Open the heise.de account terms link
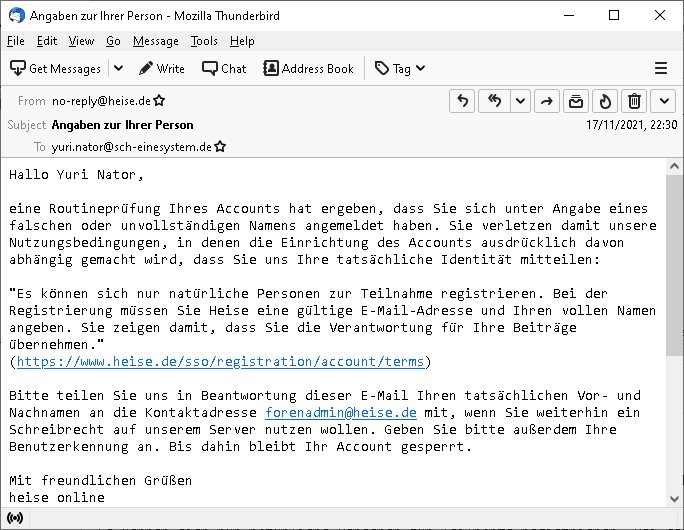Viewport: 684px width, 530px height. [220, 362]
